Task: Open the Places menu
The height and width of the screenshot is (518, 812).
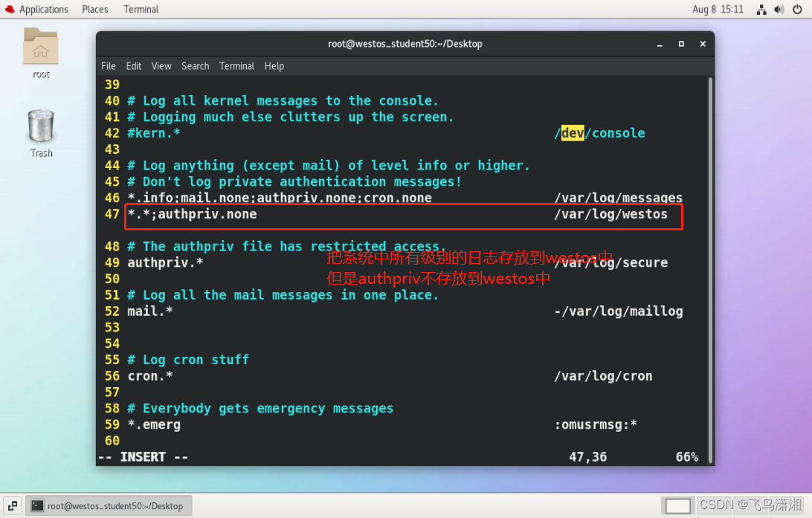Action: point(94,10)
